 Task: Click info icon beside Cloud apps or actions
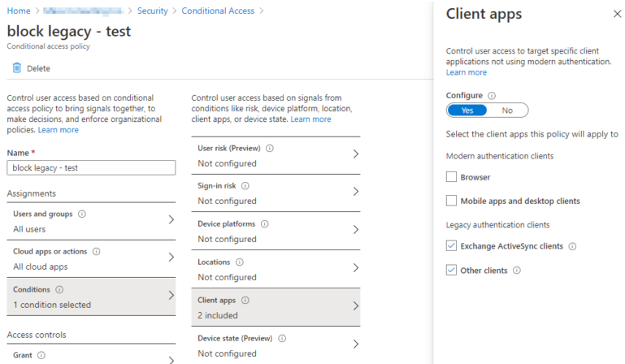pos(97,252)
